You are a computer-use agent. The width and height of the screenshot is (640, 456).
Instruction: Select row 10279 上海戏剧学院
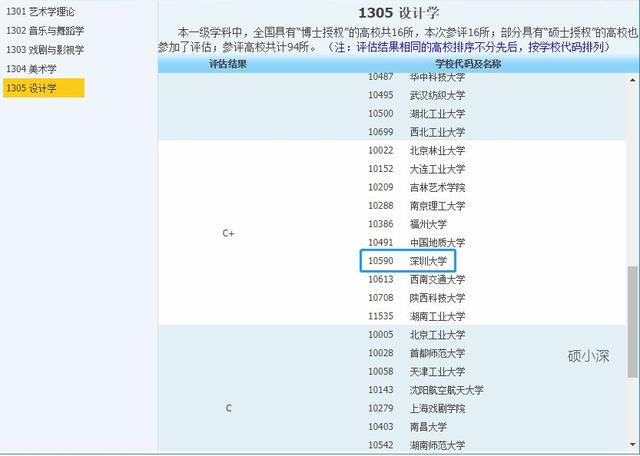click(x=416, y=408)
